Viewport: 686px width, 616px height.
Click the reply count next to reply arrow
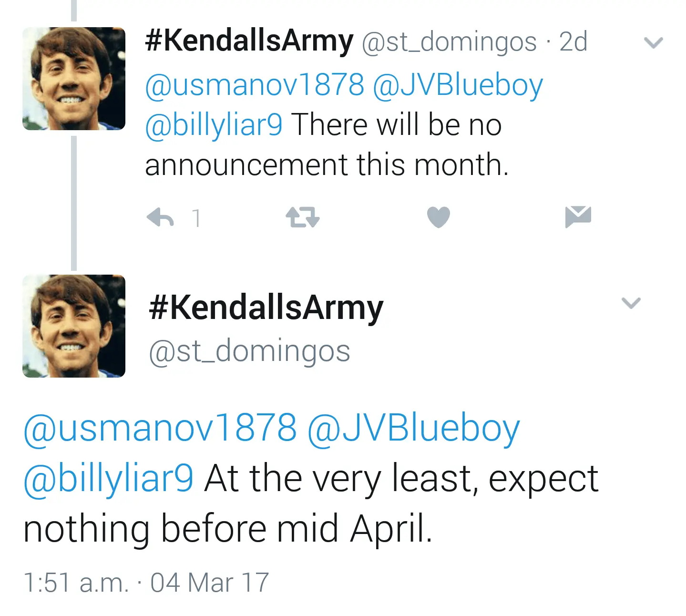click(x=196, y=218)
